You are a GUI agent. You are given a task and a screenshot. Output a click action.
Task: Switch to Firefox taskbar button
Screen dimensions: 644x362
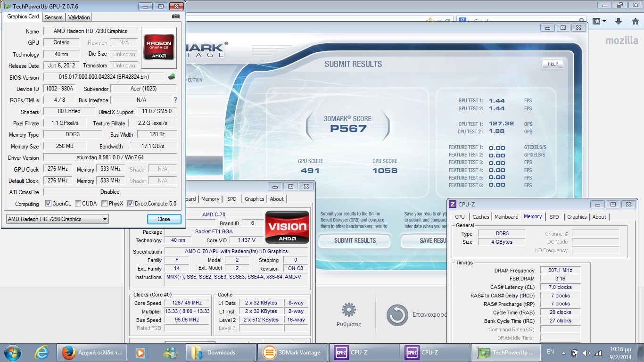92,352
